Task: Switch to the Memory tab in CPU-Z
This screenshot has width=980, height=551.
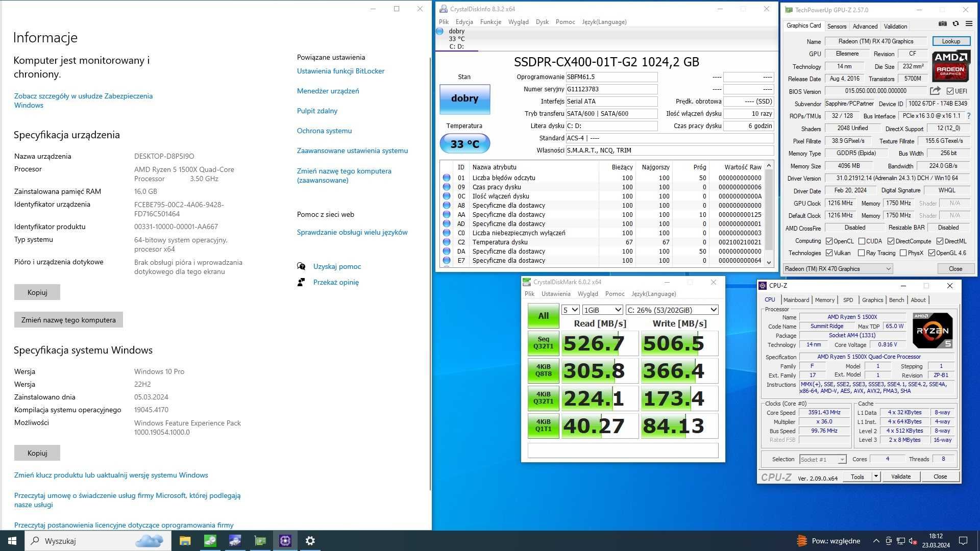Action: (x=825, y=300)
